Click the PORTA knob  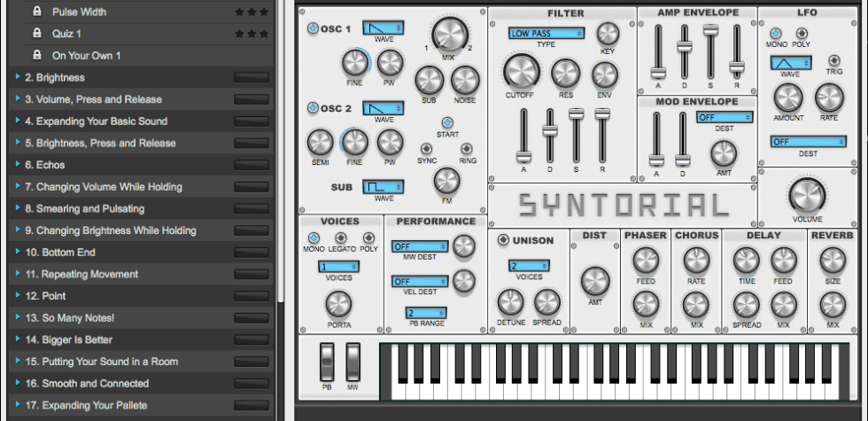(x=338, y=303)
